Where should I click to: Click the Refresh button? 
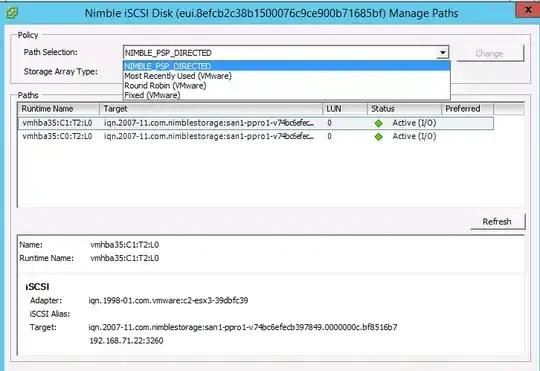click(x=497, y=221)
